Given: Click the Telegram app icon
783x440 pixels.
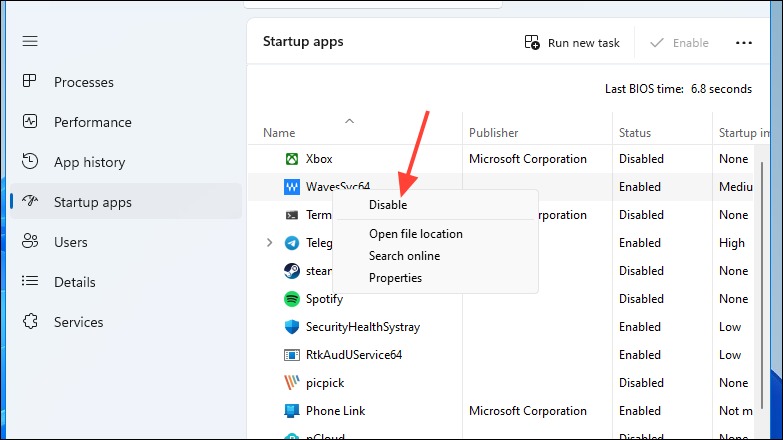Looking at the screenshot, I should (x=292, y=243).
